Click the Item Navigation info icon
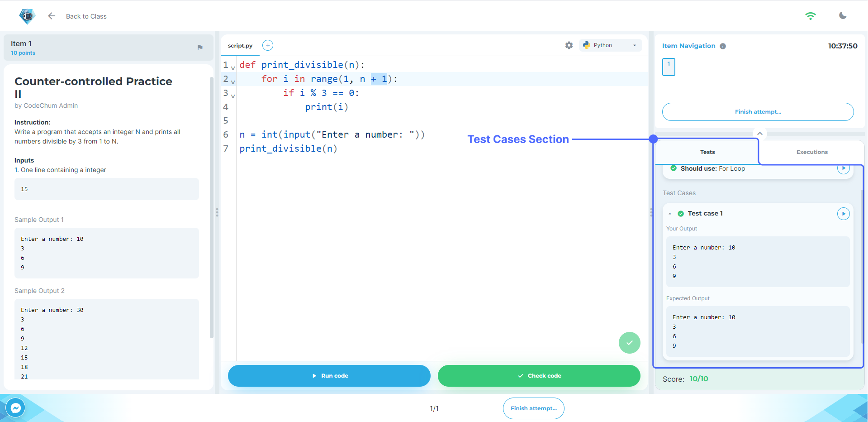The width and height of the screenshot is (868, 422). click(723, 46)
